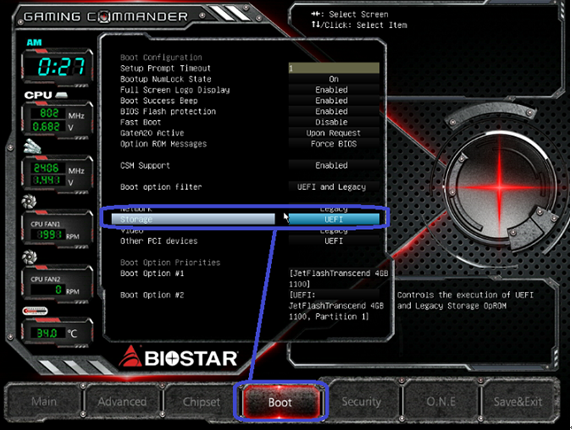Screen dimensions: 572x430
Task: Open the Chipset tab
Action: click(x=201, y=402)
